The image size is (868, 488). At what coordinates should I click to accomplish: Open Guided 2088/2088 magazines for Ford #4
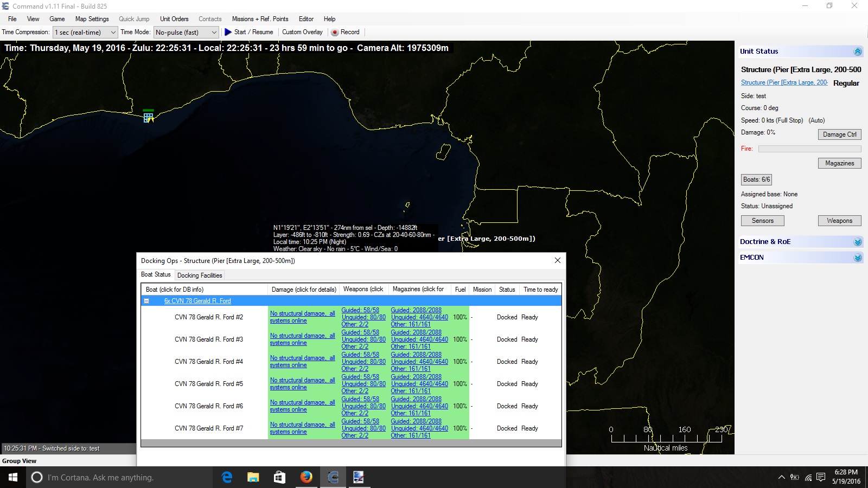tap(416, 355)
